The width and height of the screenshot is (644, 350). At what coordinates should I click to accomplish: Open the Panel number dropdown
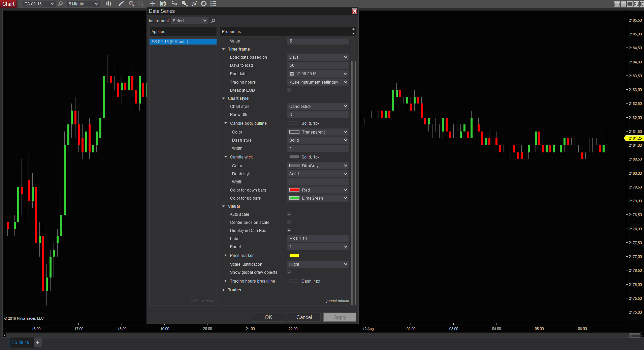coord(318,247)
